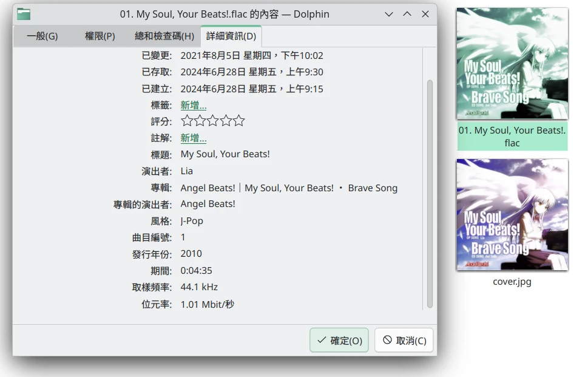The width and height of the screenshot is (588, 377).
Task: Click the 專輯的演出者 value Angel Beats!
Action: (x=208, y=204)
